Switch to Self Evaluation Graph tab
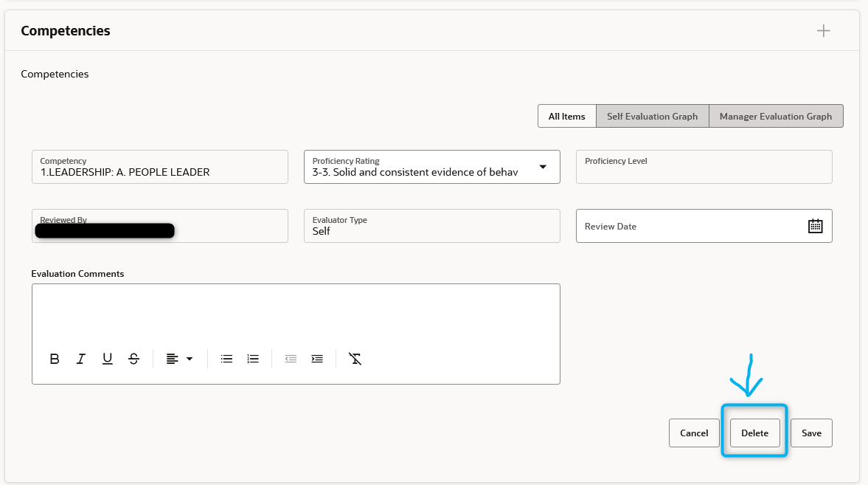The height and width of the screenshot is (485, 868). (652, 117)
